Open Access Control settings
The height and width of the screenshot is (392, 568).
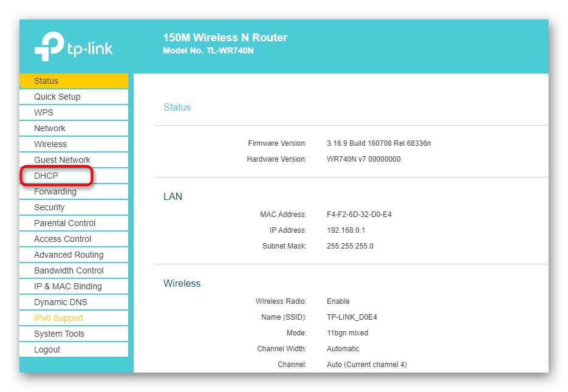62,239
